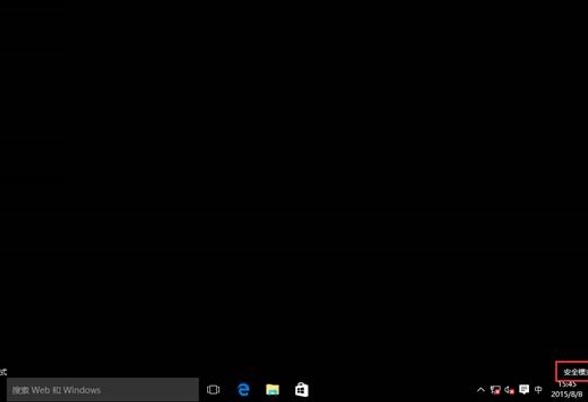Open the network status tray icon
The height and width of the screenshot is (402, 588).
point(495,390)
